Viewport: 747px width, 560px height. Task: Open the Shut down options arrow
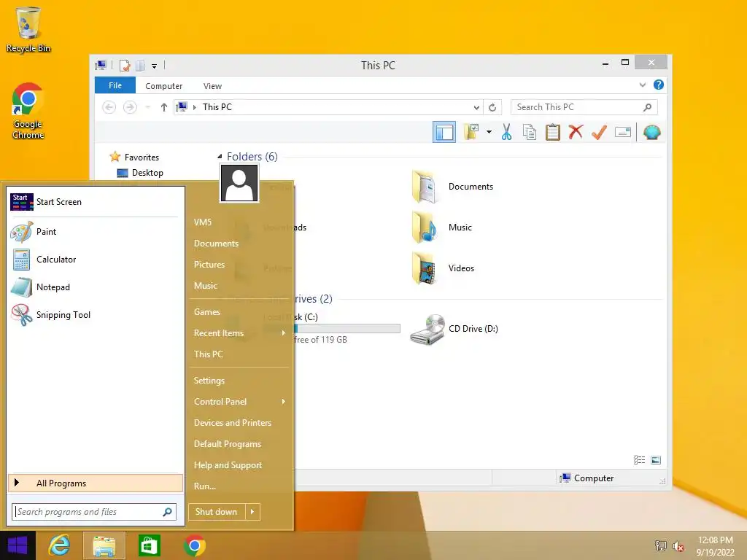252,512
